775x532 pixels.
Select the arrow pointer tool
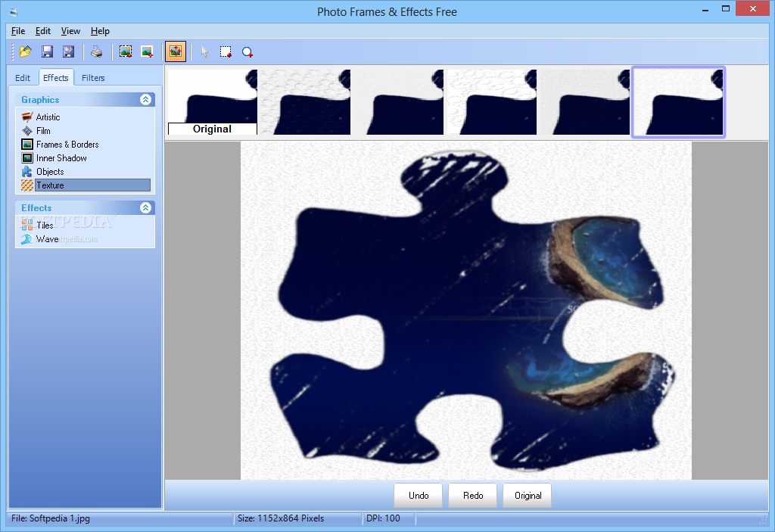point(204,51)
